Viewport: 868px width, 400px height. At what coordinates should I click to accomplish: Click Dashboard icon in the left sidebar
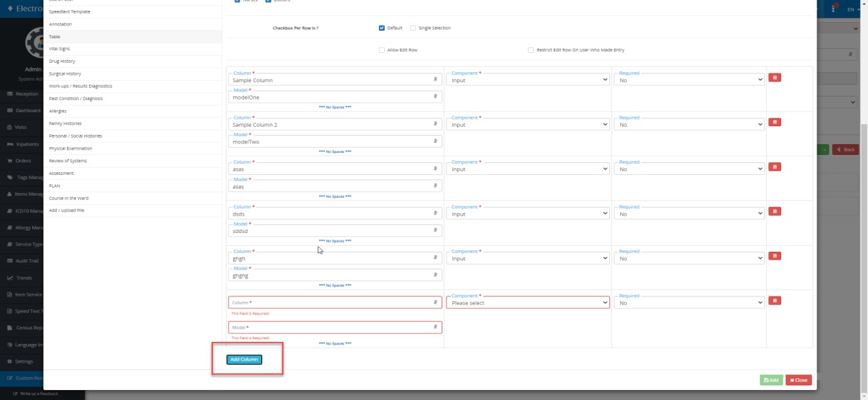[10, 111]
